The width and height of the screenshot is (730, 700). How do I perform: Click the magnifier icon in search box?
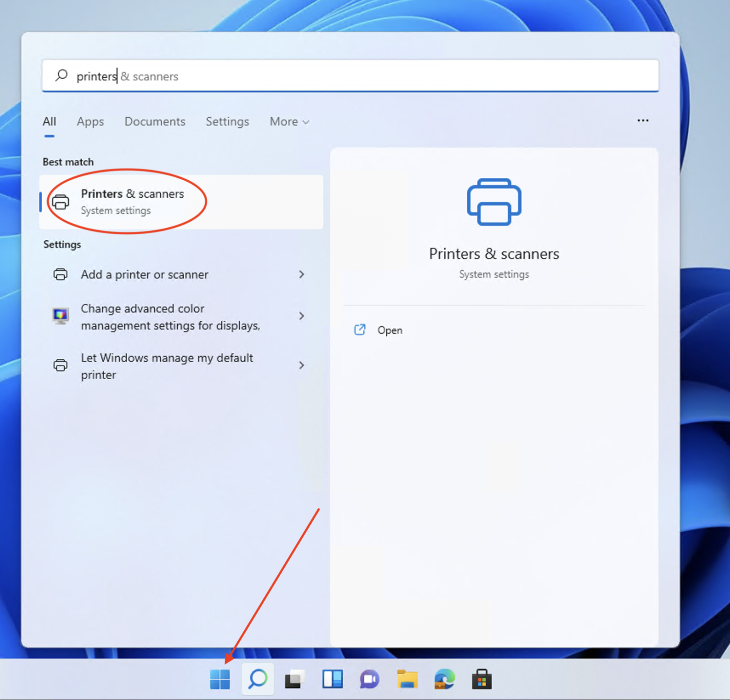pos(61,76)
